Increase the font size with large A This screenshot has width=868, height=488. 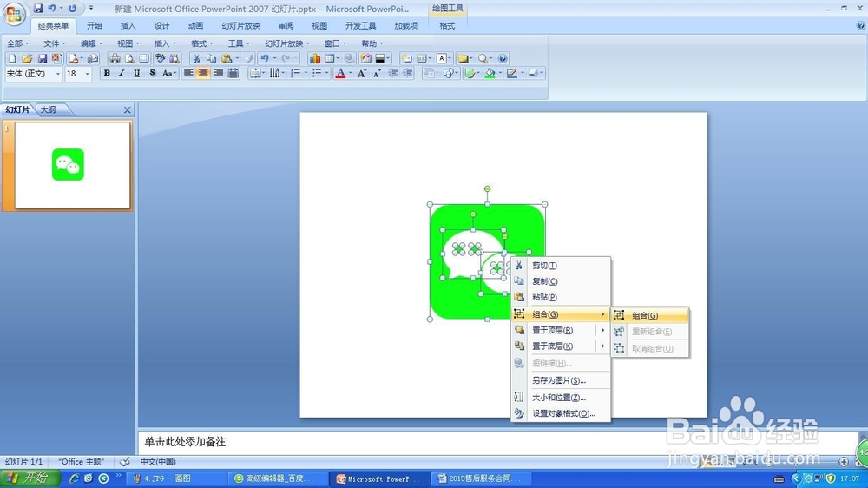(361, 73)
